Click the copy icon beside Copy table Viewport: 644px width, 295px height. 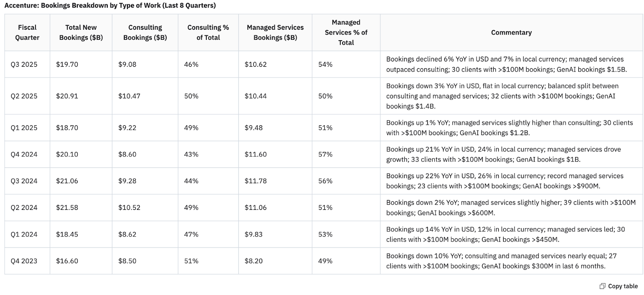[602, 286]
